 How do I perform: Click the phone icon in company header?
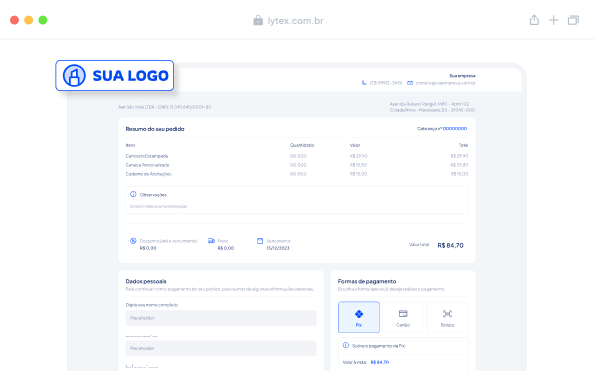[x=364, y=83]
